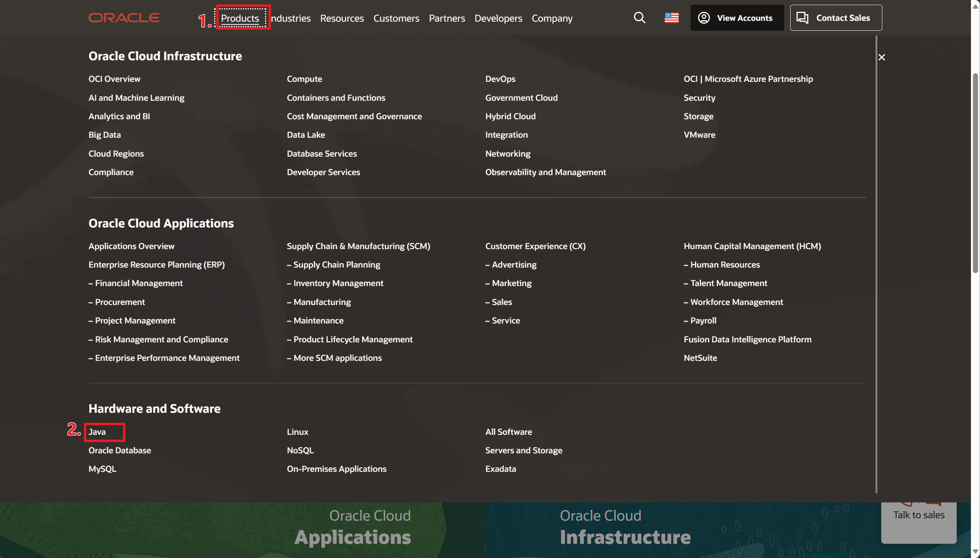Open the Java link under Hardware and Software

click(97, 432)
